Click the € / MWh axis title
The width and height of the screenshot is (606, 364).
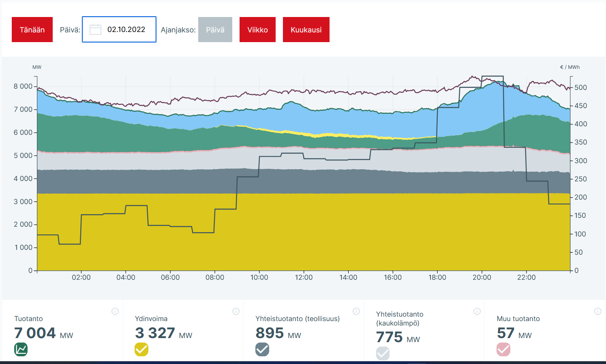[570, 67]
